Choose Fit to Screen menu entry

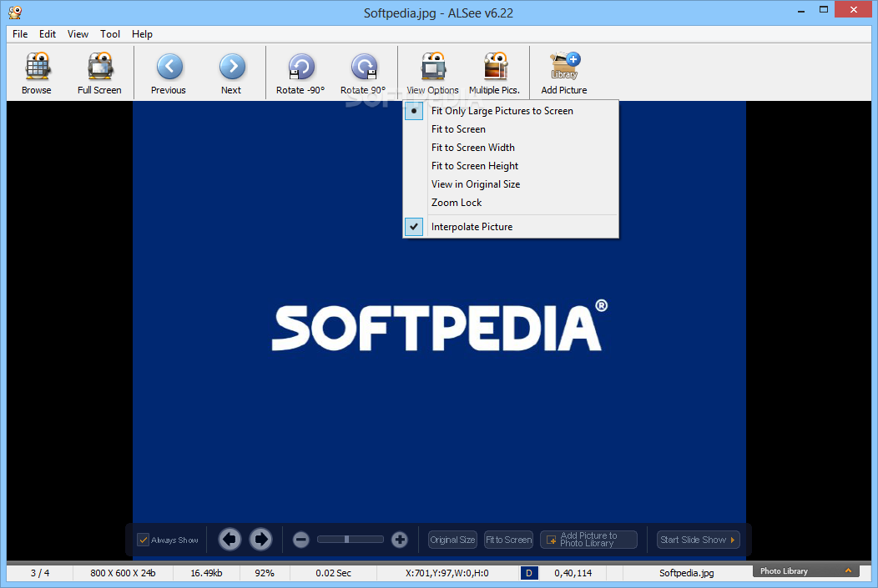511,129
